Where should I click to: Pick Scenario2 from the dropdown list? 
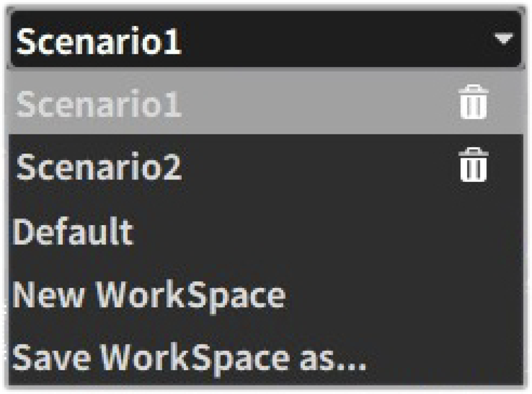point(99,167)
